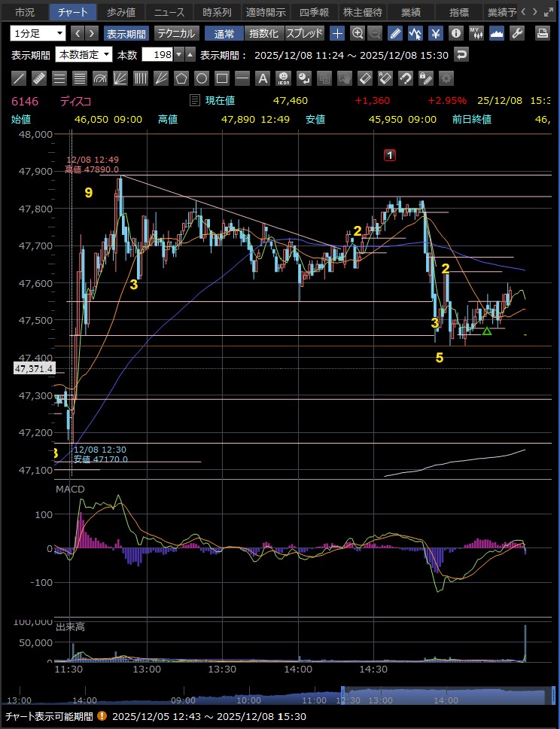Open the 1分足 timeframe dropdown
The image size is (560, 729).
coord(38,33)
